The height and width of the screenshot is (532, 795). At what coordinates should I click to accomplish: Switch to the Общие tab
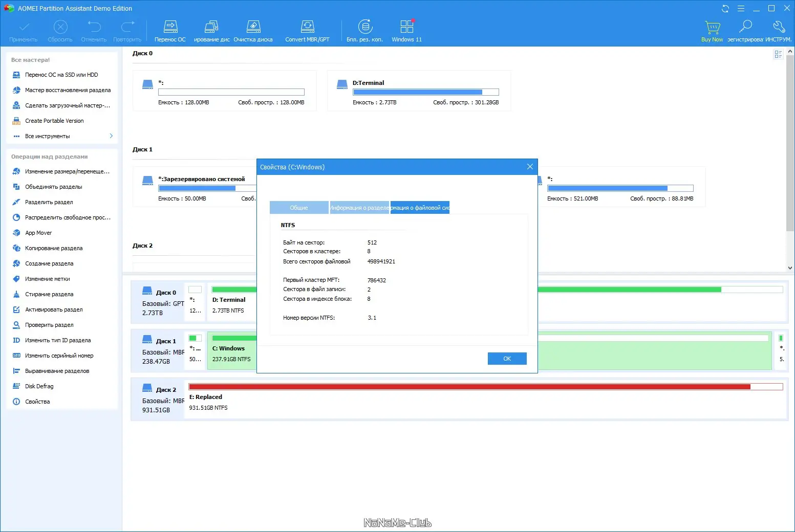point(299,208)
